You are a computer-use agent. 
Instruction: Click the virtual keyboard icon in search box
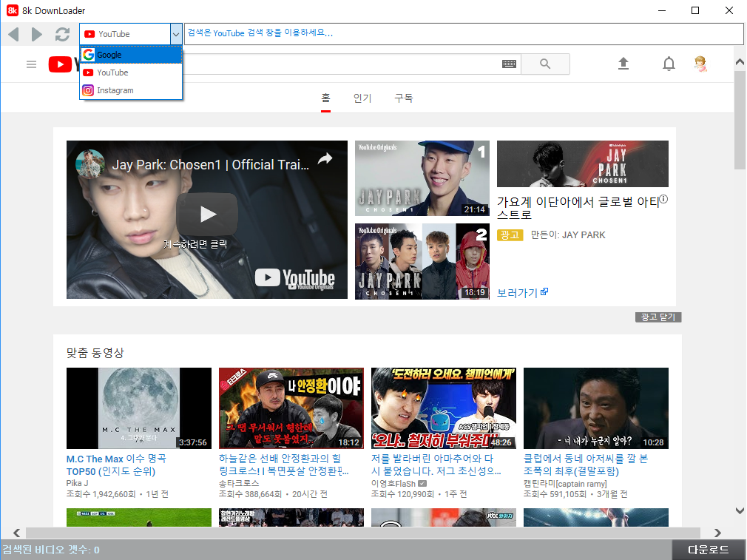tap(509, 64)
